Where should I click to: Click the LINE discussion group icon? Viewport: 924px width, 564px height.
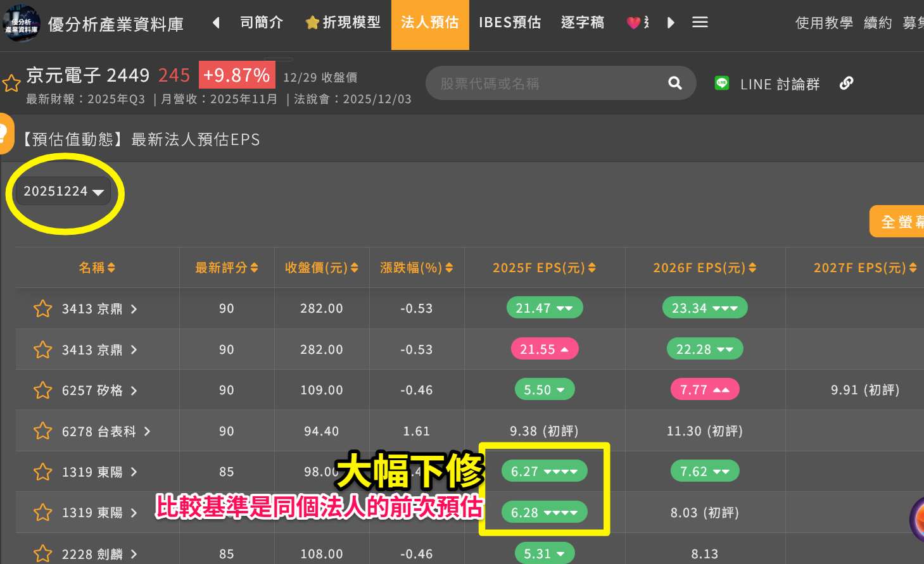click(x=722, y=84)
